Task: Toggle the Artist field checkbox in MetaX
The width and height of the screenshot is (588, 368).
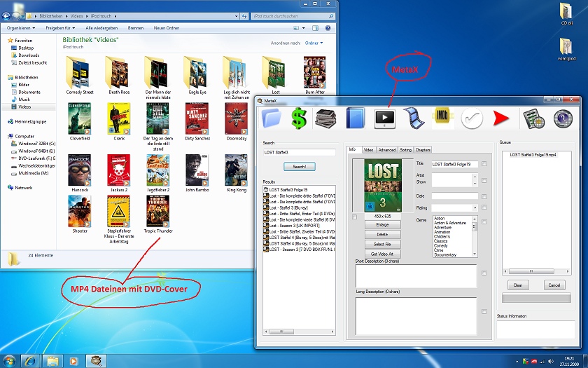Action: click(x=484, y=181)
